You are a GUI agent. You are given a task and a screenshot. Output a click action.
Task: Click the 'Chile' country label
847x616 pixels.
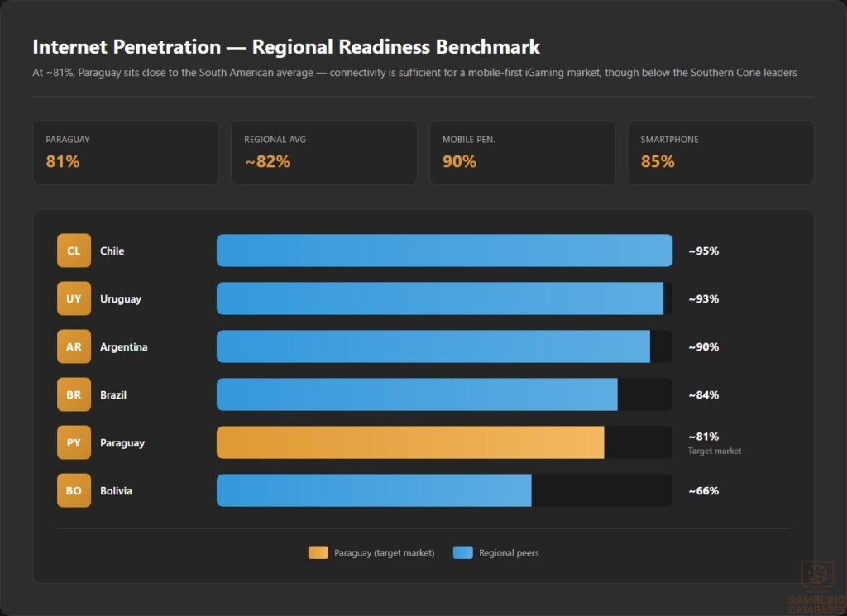pos(112,251)
